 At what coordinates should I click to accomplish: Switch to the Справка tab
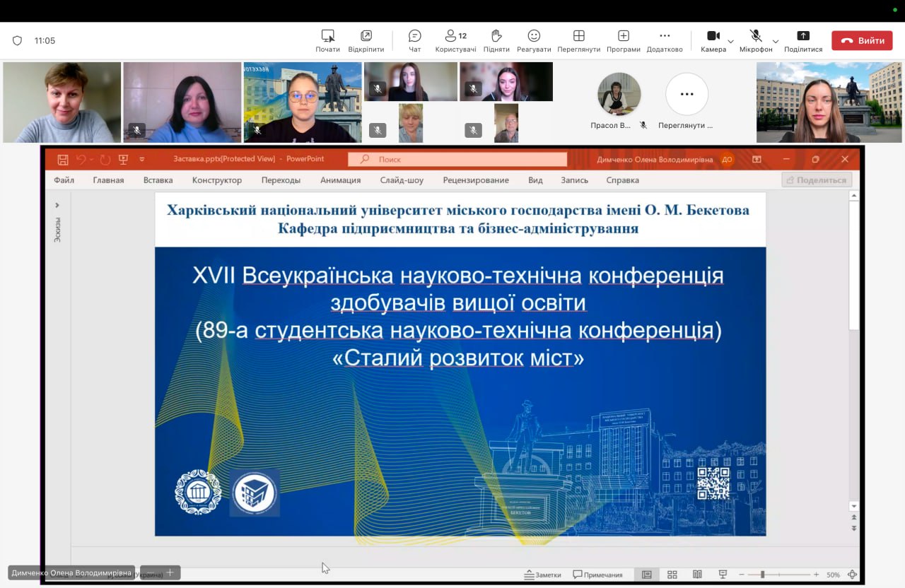tap(622, 180)
